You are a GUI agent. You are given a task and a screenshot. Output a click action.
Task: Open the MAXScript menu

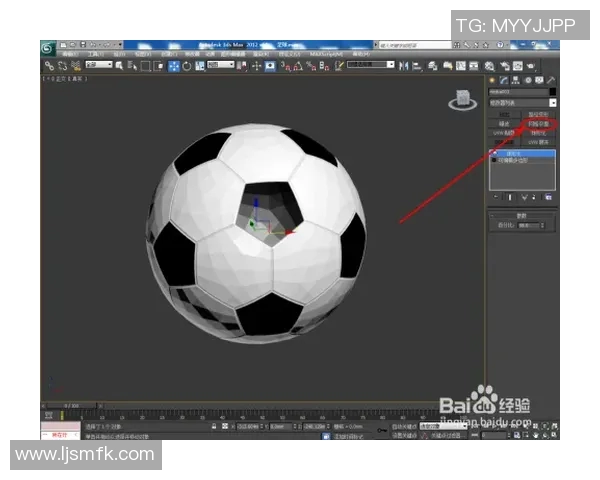click(323, 54)
